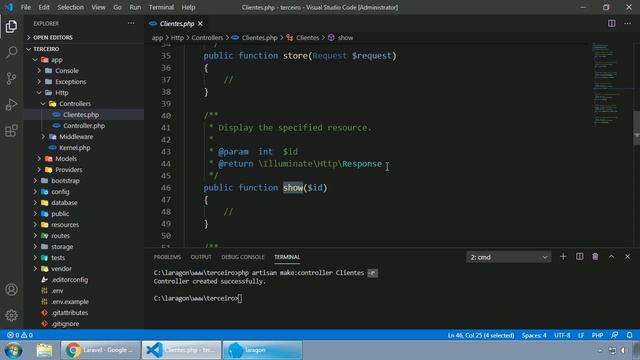The height and width of the screenshot is (360, 640).
Task: Create a new terminal with plus icon
Action: [x=563, y=257]
